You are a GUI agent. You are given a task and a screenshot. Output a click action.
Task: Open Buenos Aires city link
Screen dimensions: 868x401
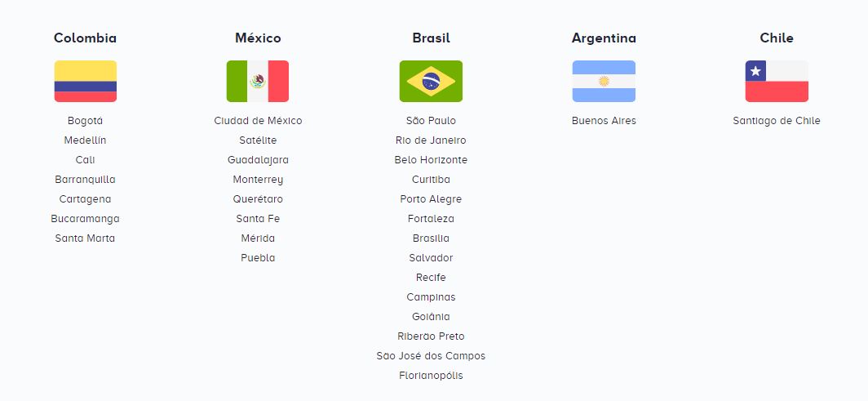click(604, 121)
